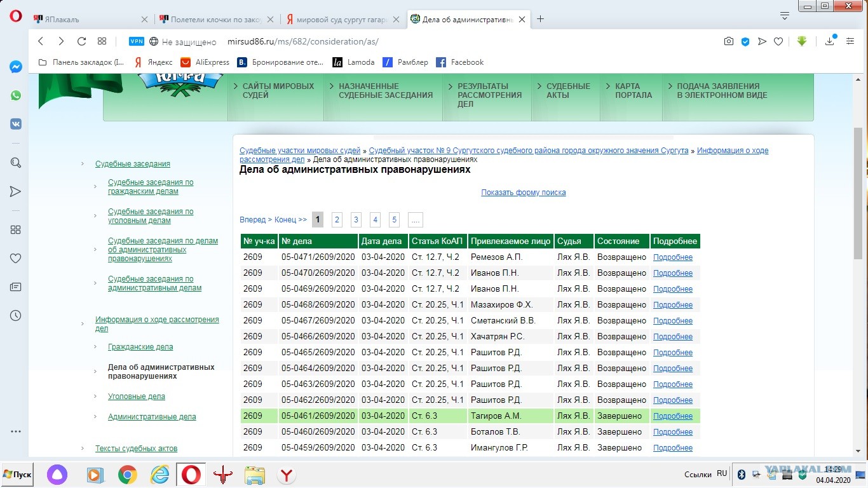Open Подробнее for case 05-0468/2609/2020
Image resolution: width=868 pixels, height=488 pixels.
click(673, 305)
